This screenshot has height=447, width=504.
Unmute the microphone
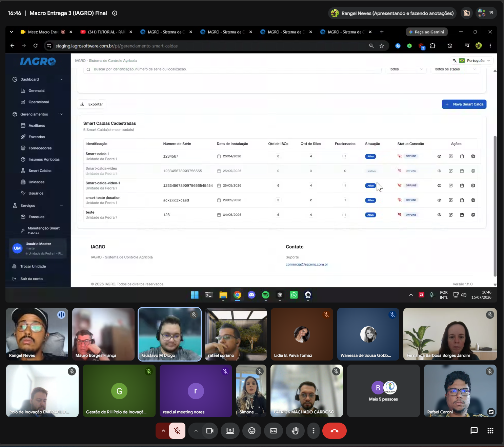[x=177, y=431]
